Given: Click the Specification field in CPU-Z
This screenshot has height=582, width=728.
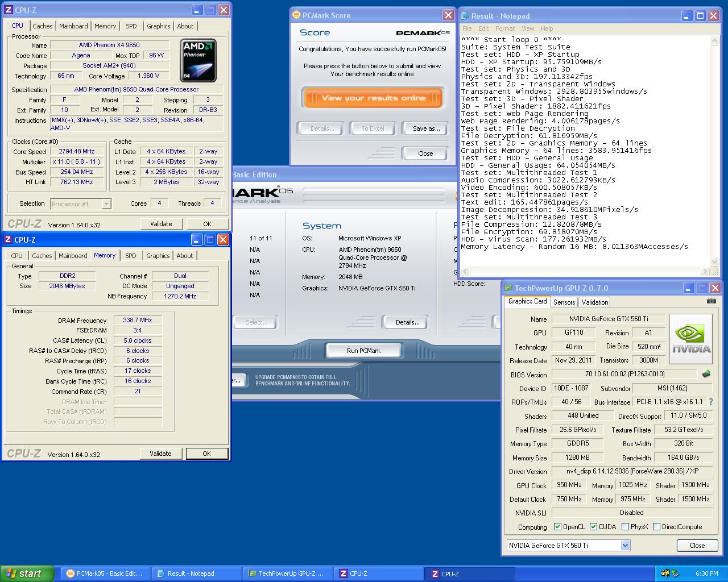Looking at the screenshot, I should [x=136, y=89].
